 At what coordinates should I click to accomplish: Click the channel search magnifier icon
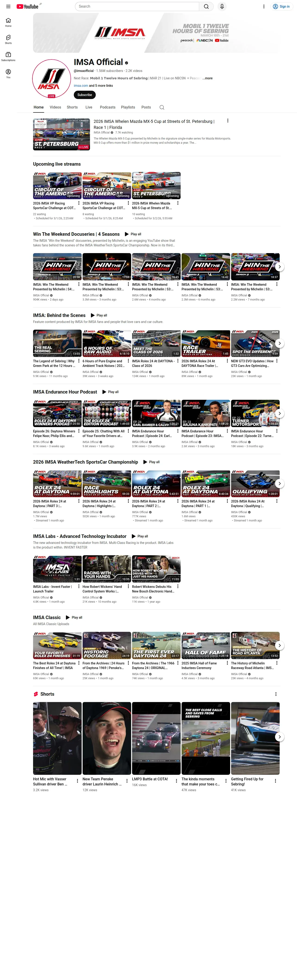click(x=162, y=107)
